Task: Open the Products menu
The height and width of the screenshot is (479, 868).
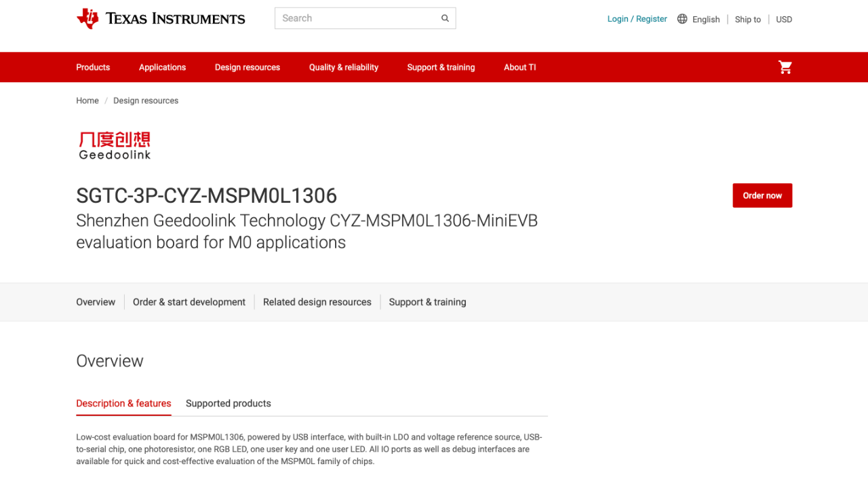Action: pos(93,67)
